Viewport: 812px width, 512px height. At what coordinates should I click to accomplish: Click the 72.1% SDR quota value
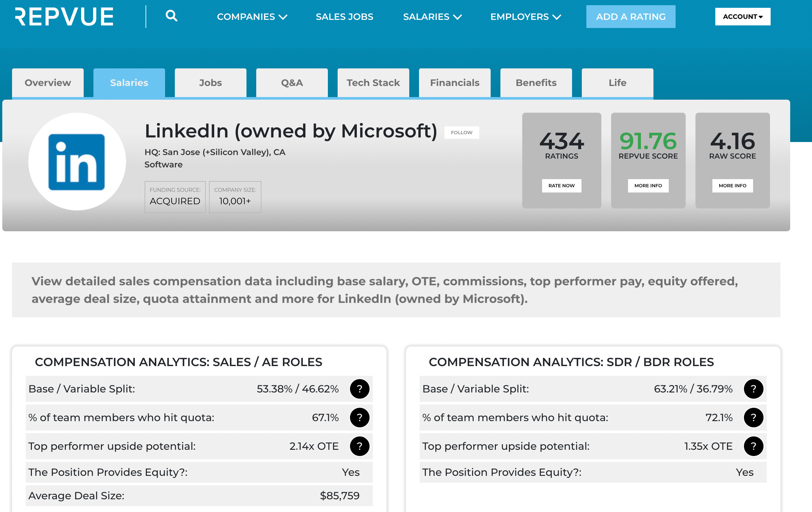click(719, 418)
